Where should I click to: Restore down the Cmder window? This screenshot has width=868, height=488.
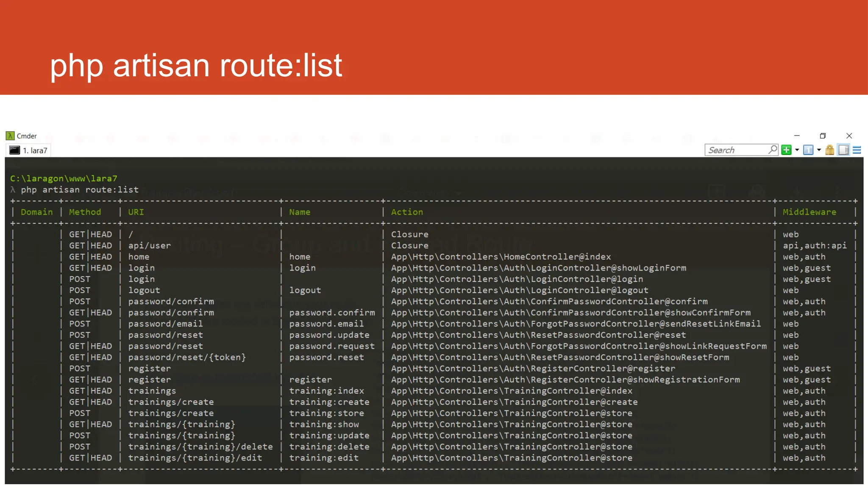click(x=823, y=136)
